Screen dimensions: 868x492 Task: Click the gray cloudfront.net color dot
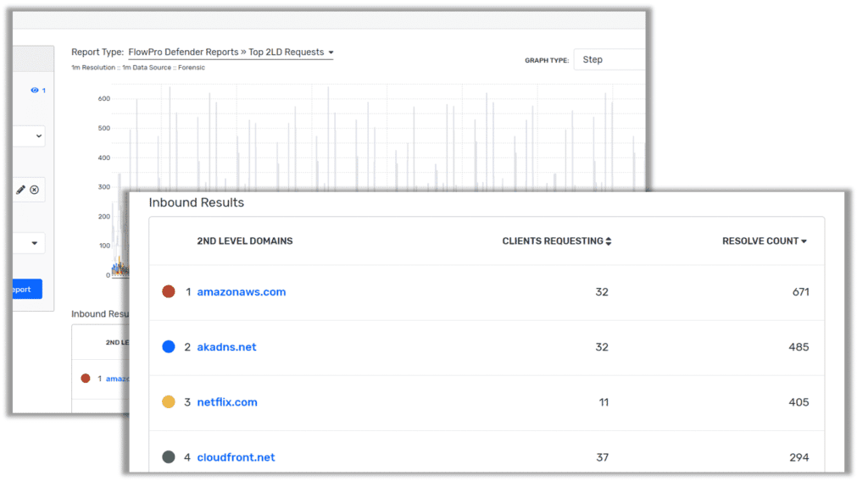click(x=169, y=457)
